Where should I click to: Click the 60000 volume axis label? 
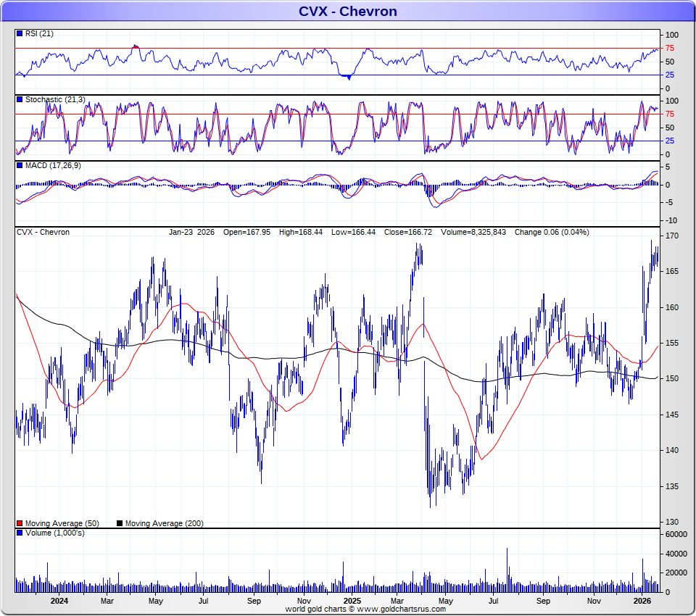676,534
